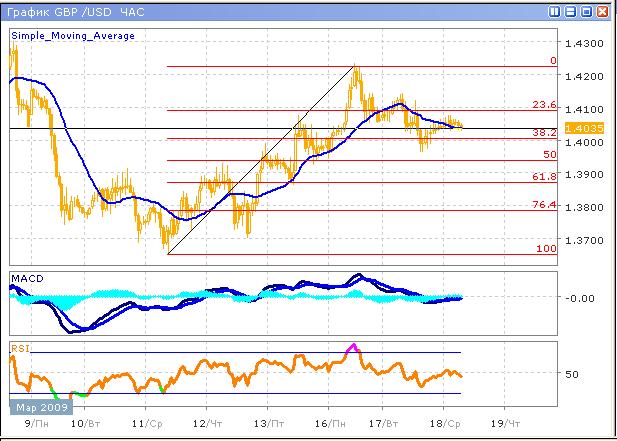Close the GBP/USD chart window
The width and height of the screenshot is (617, 441).
point(602,13)
